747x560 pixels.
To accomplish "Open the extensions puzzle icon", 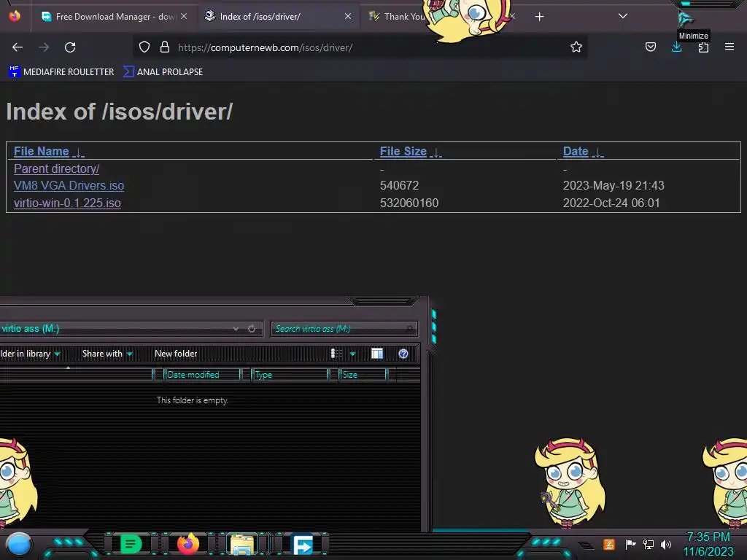I will [x=703, y=47].
